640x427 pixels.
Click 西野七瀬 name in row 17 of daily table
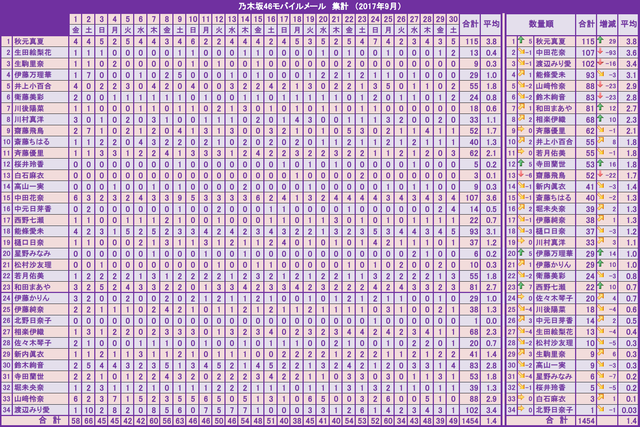pos(29,220)
